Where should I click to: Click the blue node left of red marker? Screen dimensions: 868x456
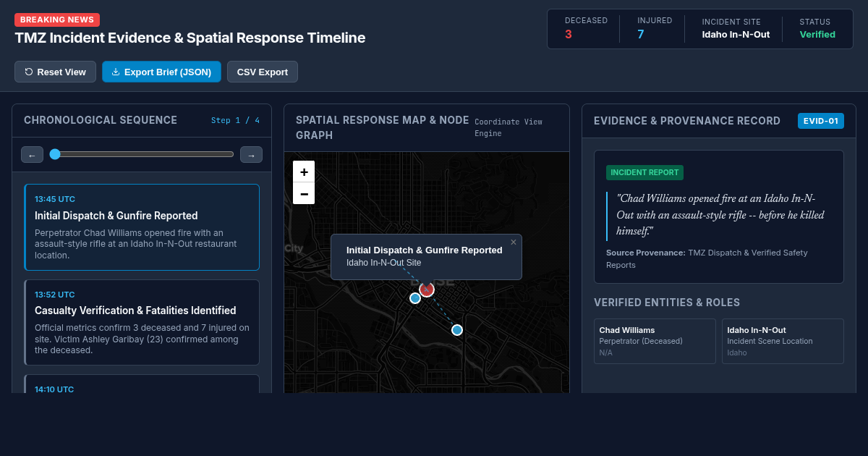pos(415,298)
